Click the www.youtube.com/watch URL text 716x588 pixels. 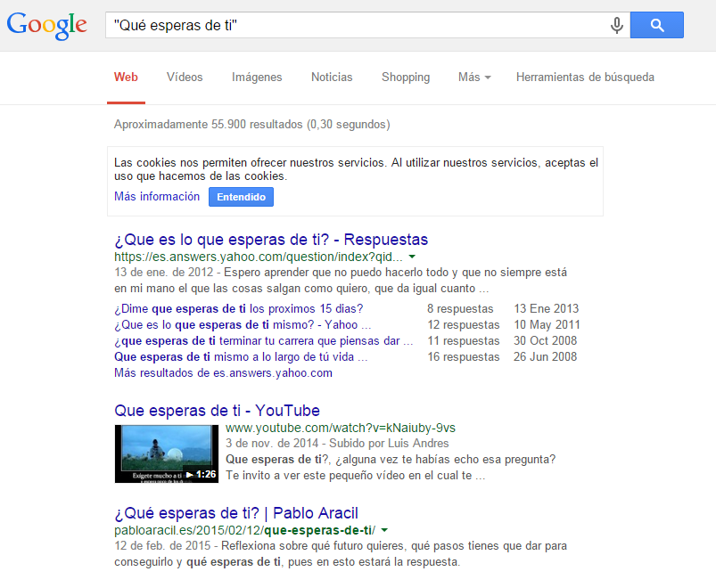(341, 428)
